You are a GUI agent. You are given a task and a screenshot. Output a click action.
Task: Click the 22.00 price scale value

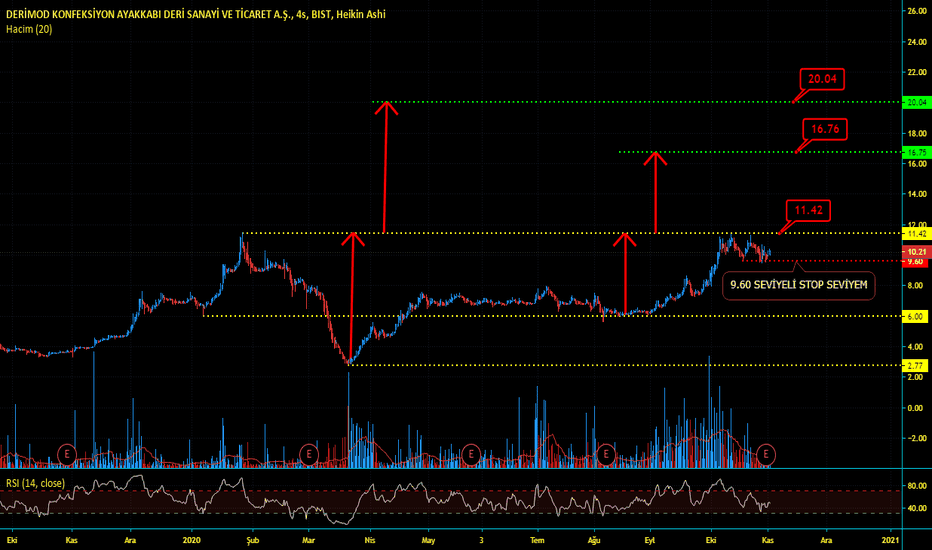[x=917, y=72]
